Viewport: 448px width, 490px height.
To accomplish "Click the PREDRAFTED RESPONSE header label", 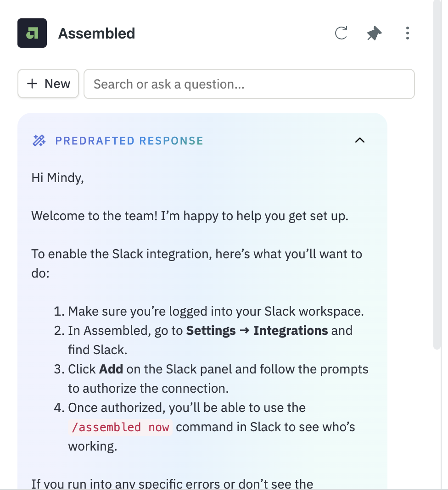I will point(129,141).
